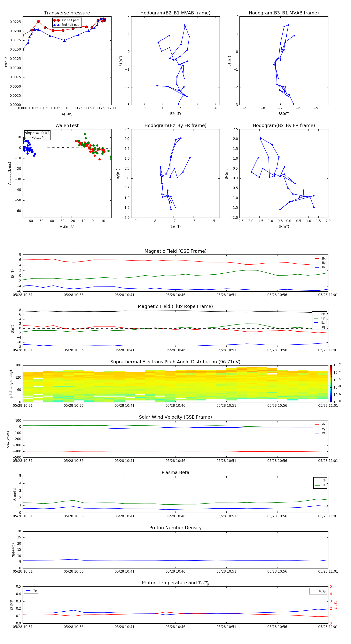Click the 'Tp(10^6K)' axis label
Screen dimensions: 351x644
[11, 605]
